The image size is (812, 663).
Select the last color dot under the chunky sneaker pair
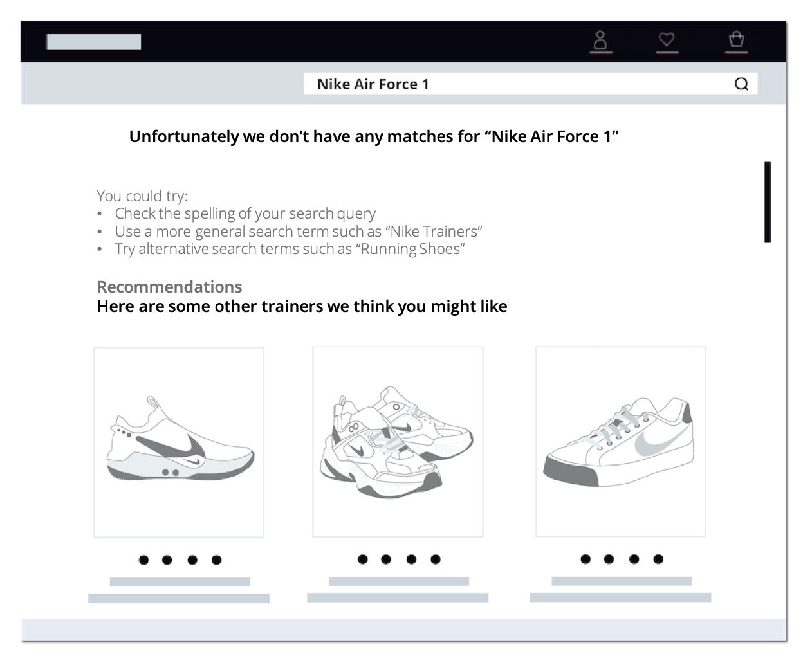[436, 559]
